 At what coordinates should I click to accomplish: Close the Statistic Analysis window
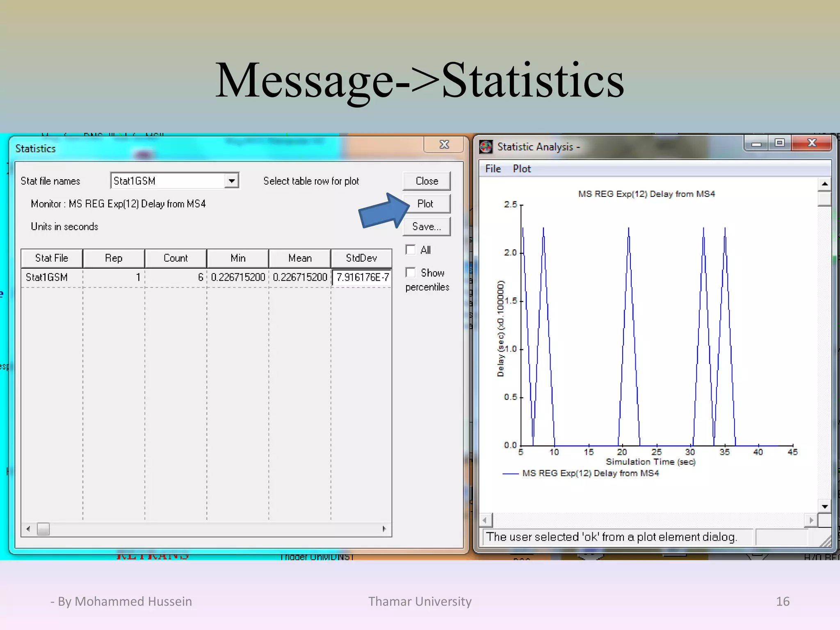click(x=811, y=143)
